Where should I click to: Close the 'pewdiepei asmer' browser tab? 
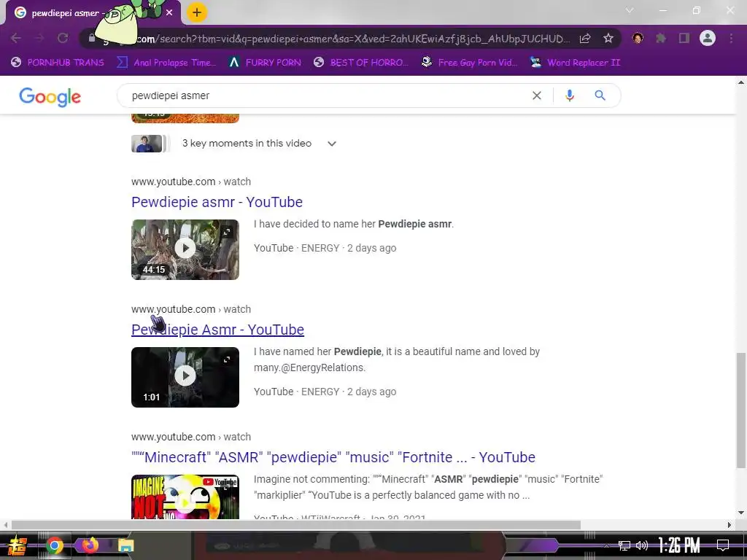click(169, 13)
